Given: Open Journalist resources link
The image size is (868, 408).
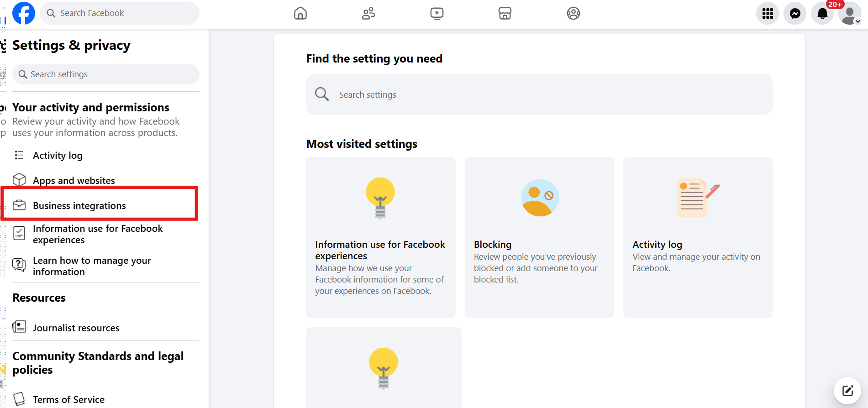Looking at the screenshot, I should tap(76, 328).
